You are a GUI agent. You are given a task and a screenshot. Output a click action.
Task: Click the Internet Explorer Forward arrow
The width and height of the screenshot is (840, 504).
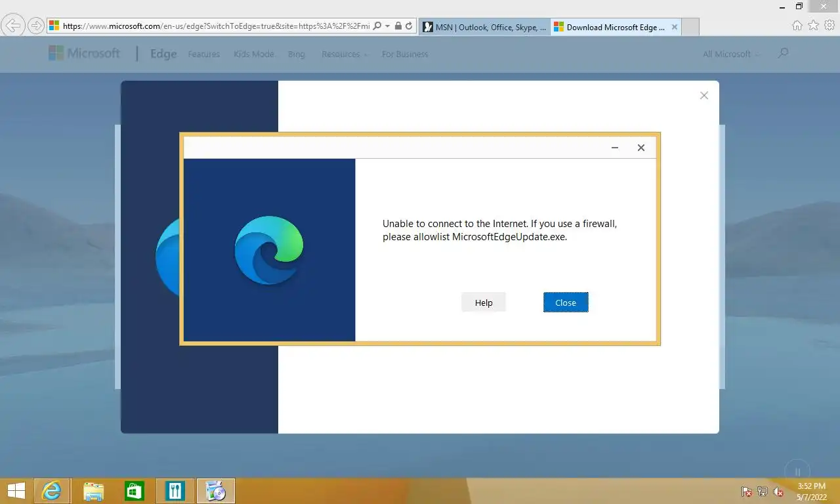coord(35,26)
